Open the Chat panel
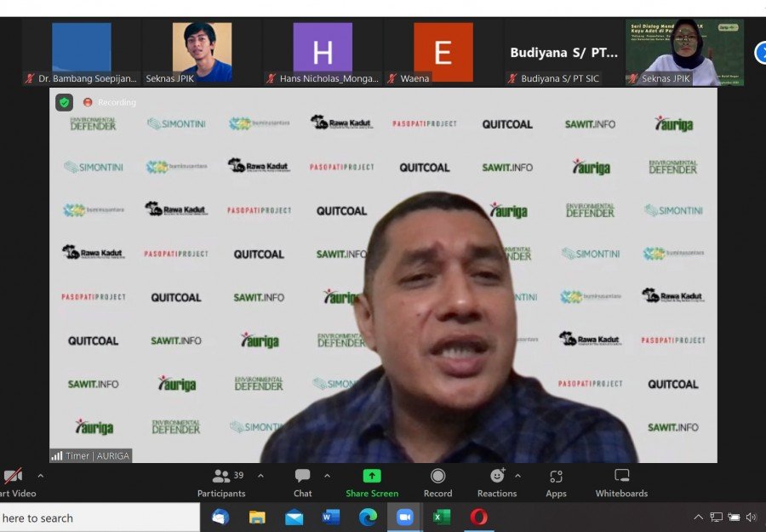Viewport: 766px width, 532px height. [302, 483]
